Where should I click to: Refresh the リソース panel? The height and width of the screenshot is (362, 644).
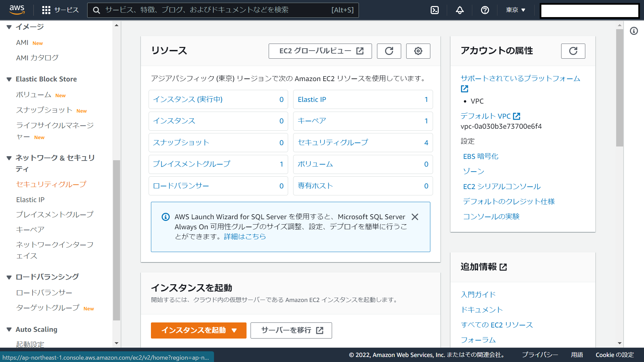pyautogui.click(x=389, y=51)
